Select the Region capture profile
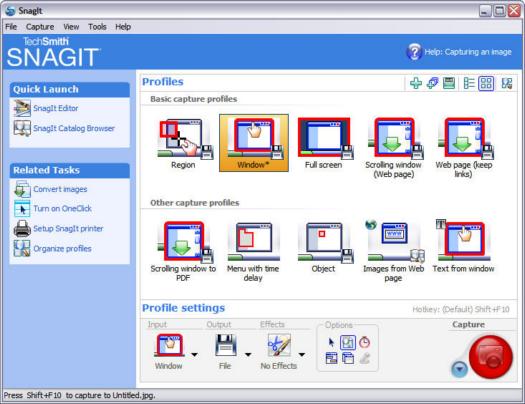Image resolution: width=525 pixels, height=404 pixels. coord(183,143)
